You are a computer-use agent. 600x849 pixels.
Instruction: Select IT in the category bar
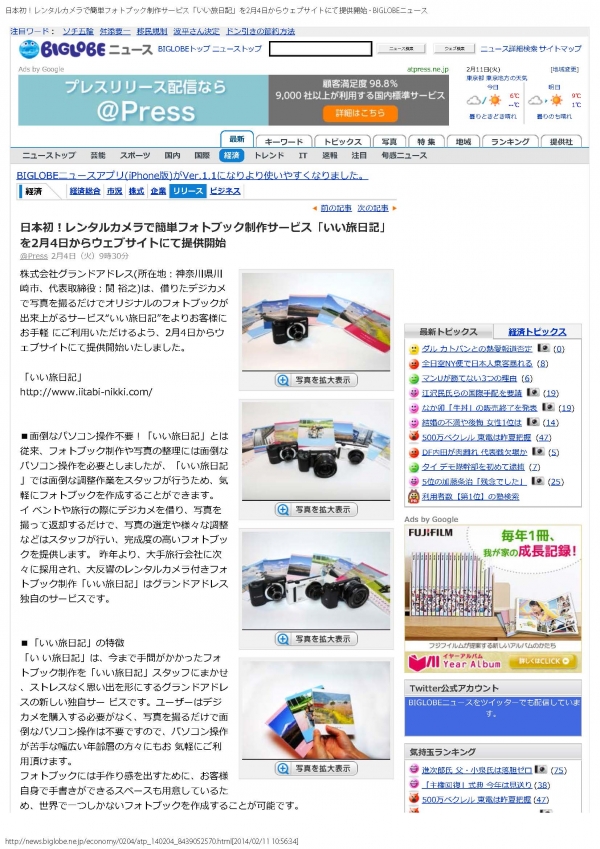(303, 155)
